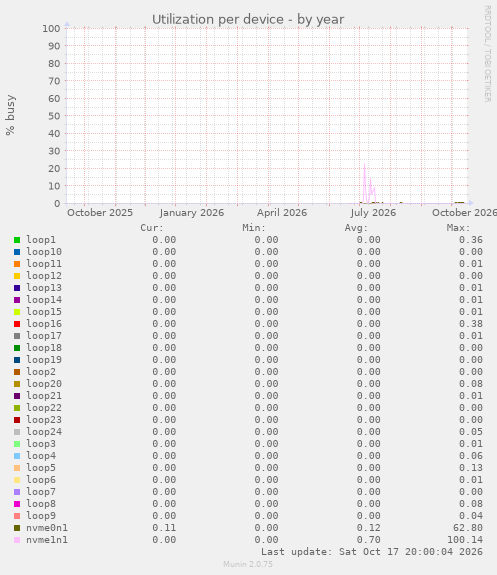Image resolution: width=497 pixels, height=575 pixels.
Task: Click the loop9 legend label
Action: point(41,516)
